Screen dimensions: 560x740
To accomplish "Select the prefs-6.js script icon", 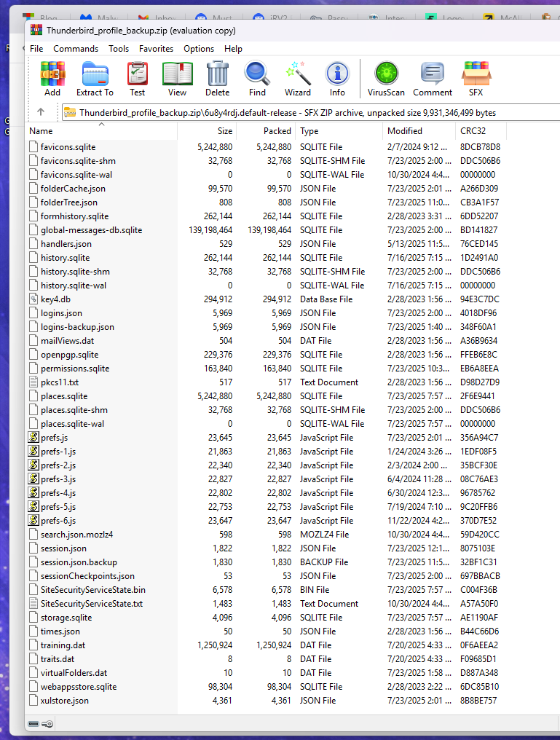I will point(33,521).
